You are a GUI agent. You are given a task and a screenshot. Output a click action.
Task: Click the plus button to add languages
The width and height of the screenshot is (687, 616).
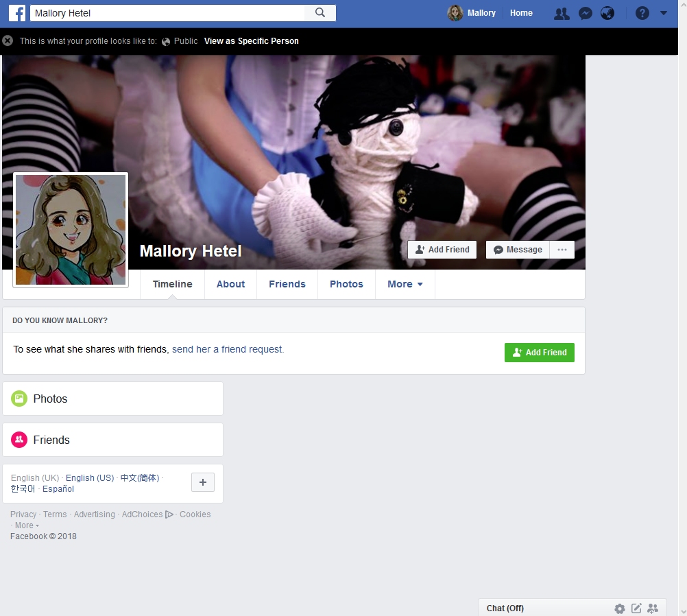202,482
